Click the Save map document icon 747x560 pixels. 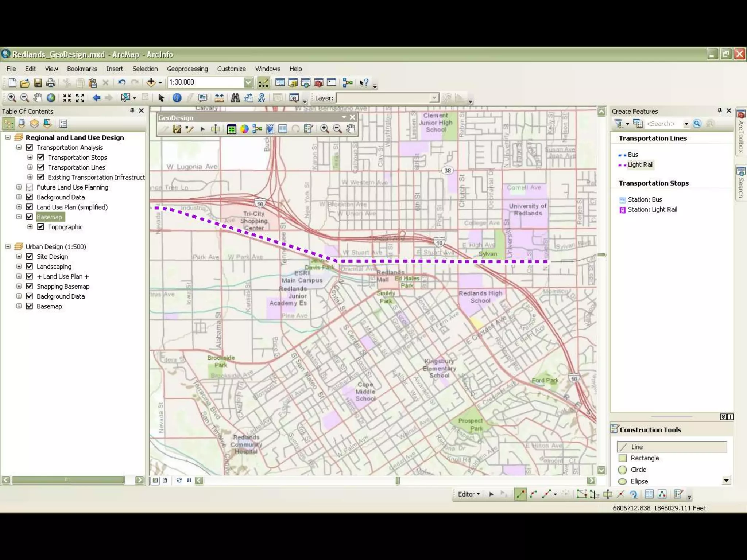point(38,83)
